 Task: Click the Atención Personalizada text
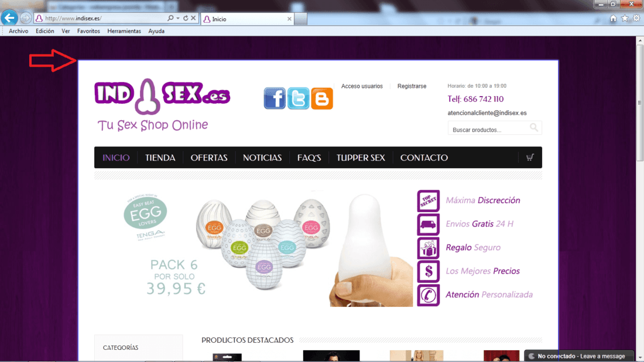click(x=489, y=295)
